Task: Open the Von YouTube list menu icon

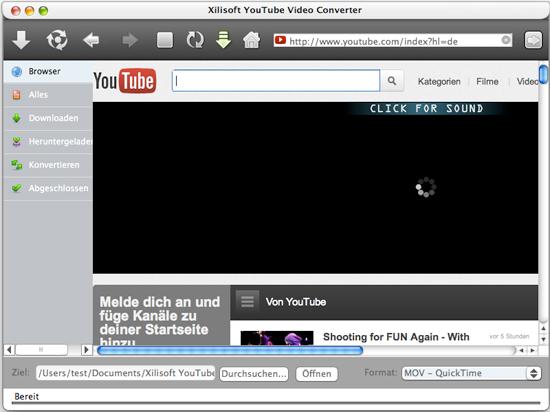Action: [247, 301]
